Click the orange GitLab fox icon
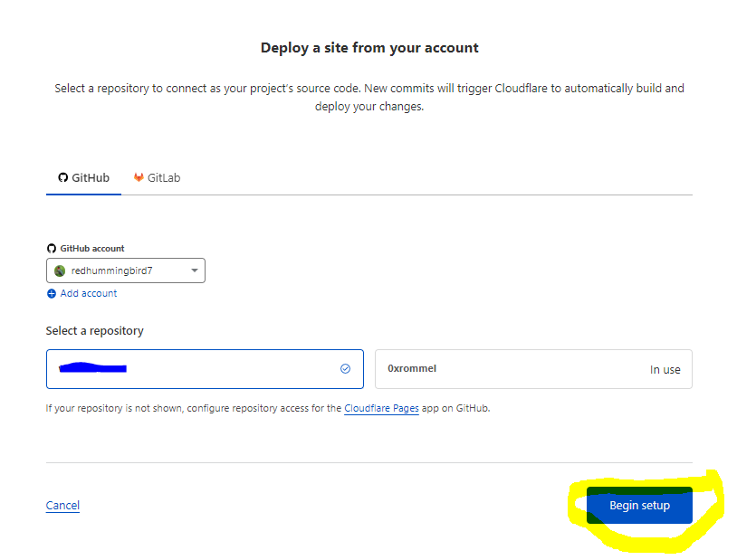The image size is (737, 560). [139, 178]
